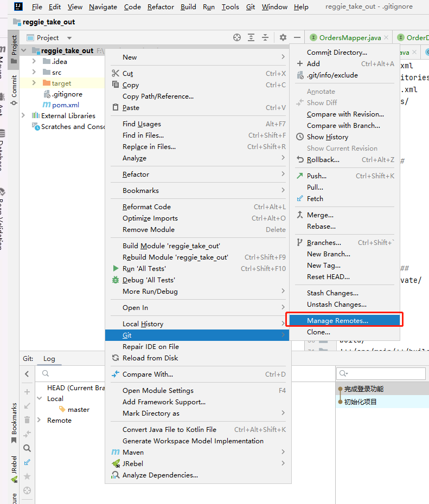Click the commit search field in Git log

pyautogui.click(x=381, y=373)
